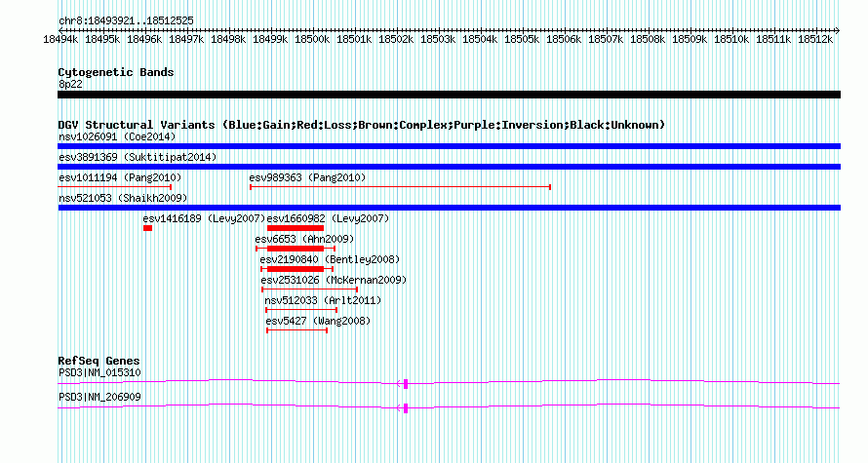Click the red line under nsv512033
Image resolution: width=868 pixels, height=463 pixels.
point(301,310)
